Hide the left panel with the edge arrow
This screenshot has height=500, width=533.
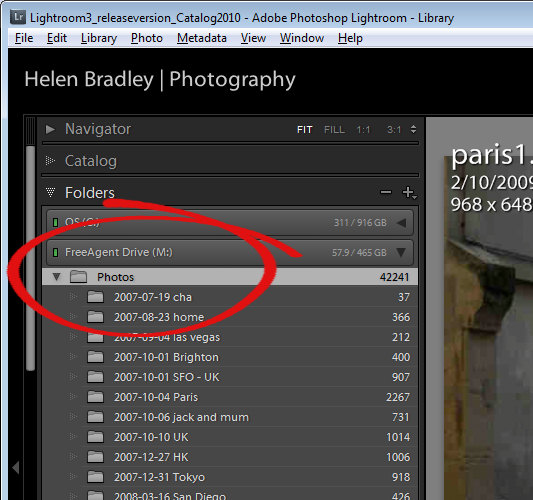click(16, 468)
